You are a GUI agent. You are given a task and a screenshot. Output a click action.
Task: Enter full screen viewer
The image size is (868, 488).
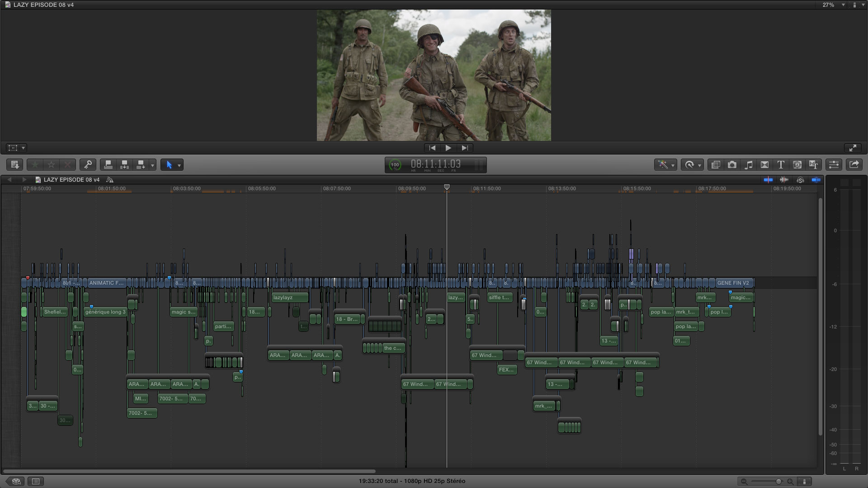(x=853, y=148)
